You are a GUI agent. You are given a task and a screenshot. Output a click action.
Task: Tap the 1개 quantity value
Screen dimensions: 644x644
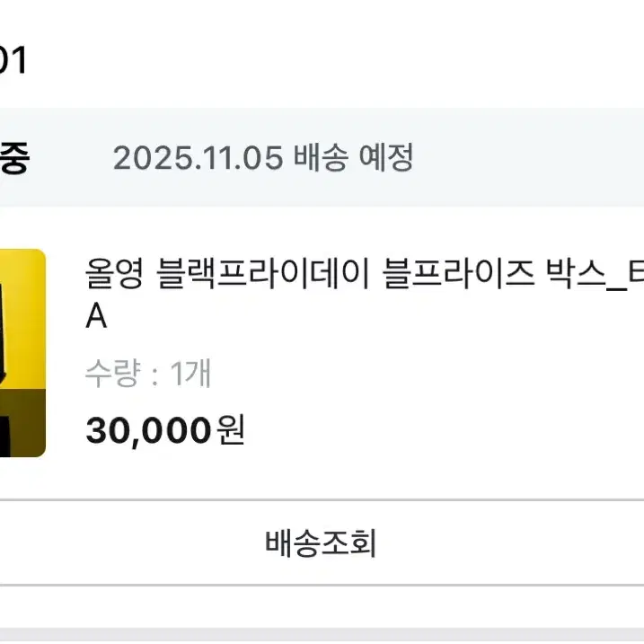click(190, 373)
